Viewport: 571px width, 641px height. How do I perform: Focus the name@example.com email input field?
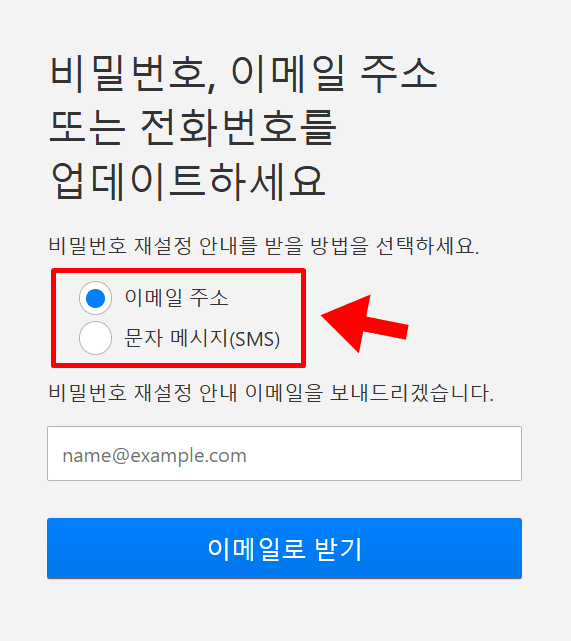(284, 453)
